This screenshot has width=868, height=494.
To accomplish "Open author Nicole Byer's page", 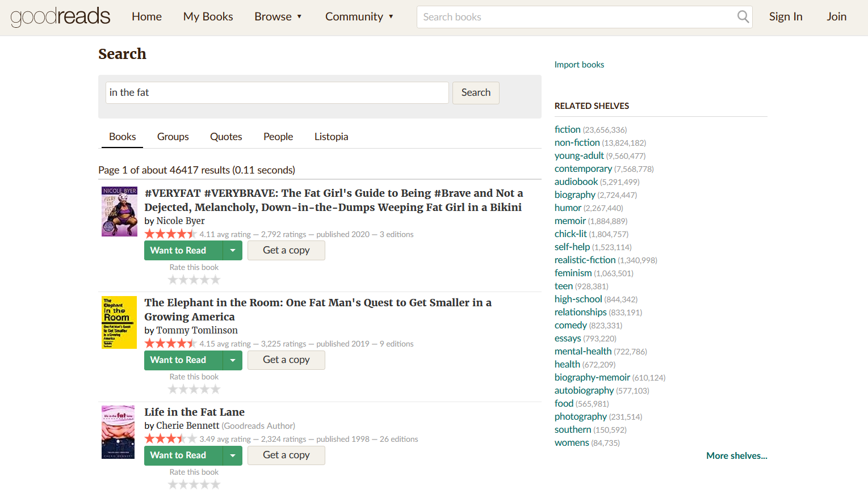I will pos(181,221).
